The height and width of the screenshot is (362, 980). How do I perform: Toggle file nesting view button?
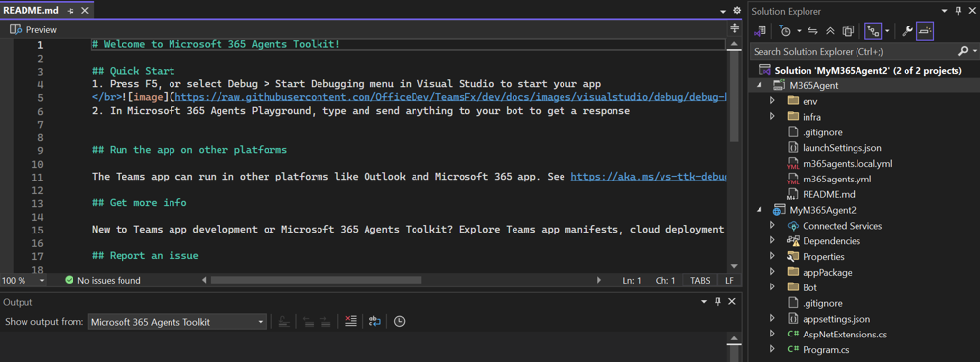[873, 30]
